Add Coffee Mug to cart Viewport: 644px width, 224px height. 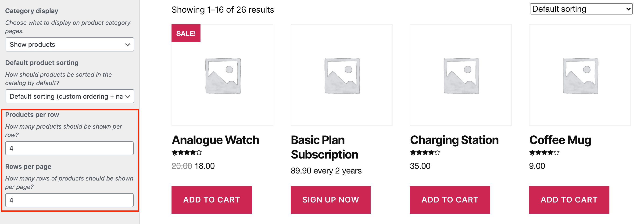569,200
